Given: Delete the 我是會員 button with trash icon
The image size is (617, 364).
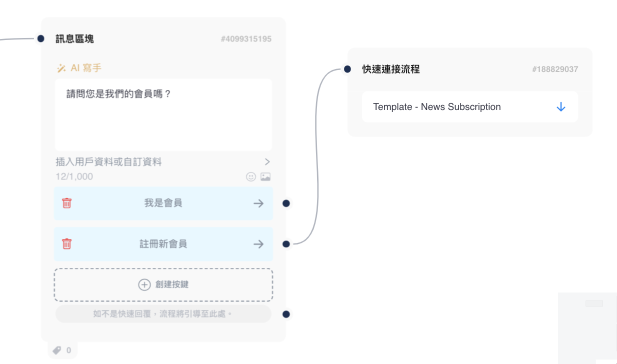Looking at the screenshot, I should click(x=66, y=203).
